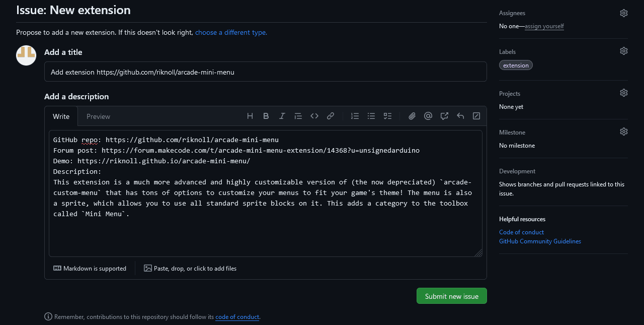Switch to the Preview tab
Viewport: 644px width, 325px height.
pyautogui.click(x=98, y=116)
